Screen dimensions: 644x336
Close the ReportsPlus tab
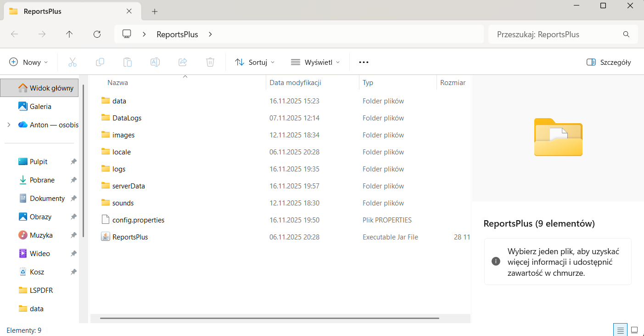[x=129, y=11]
